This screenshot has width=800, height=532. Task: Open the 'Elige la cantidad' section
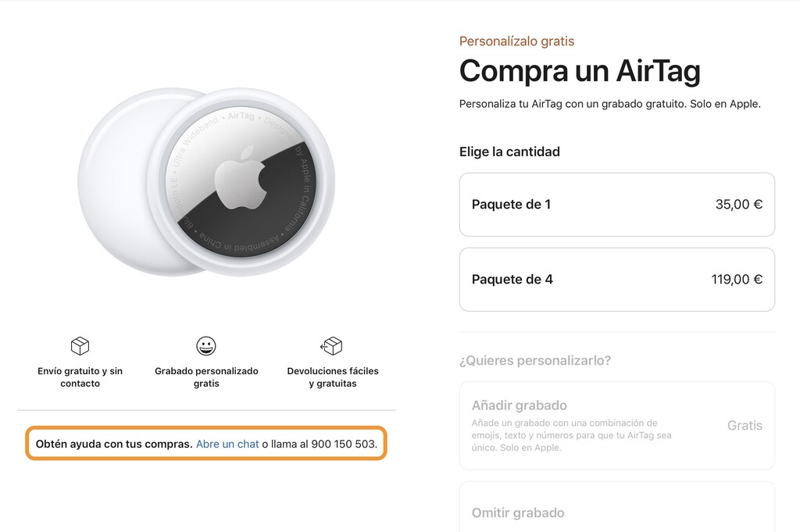pos(509,152)
